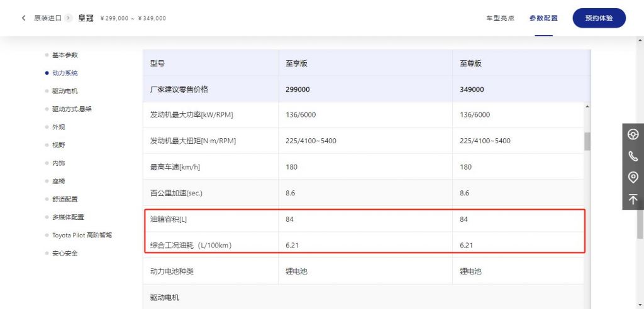Go to 原装进口 breadcrumb
The width and height of the screenshot is (644, 309).
48,18
